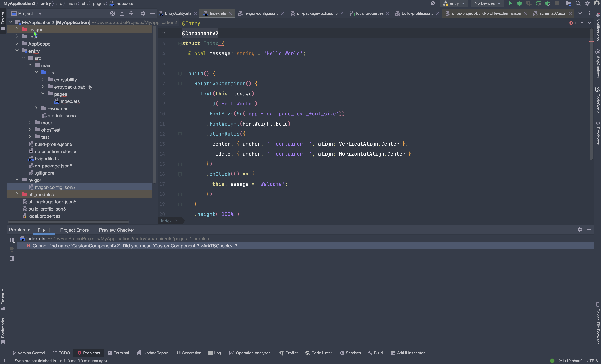This screenshot has height=364, width=601.
Task: Open Project Errors tab in Problems
Action: (74, 230)
